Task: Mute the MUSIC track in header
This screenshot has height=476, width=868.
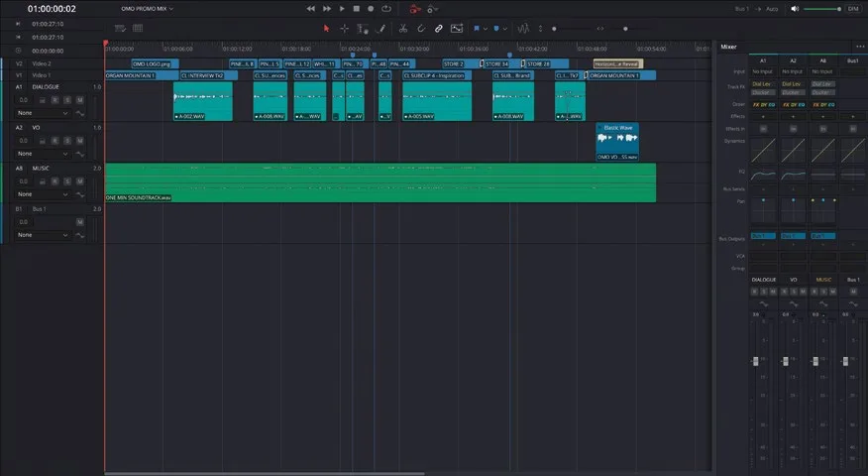Action: [x=80, y=181]
